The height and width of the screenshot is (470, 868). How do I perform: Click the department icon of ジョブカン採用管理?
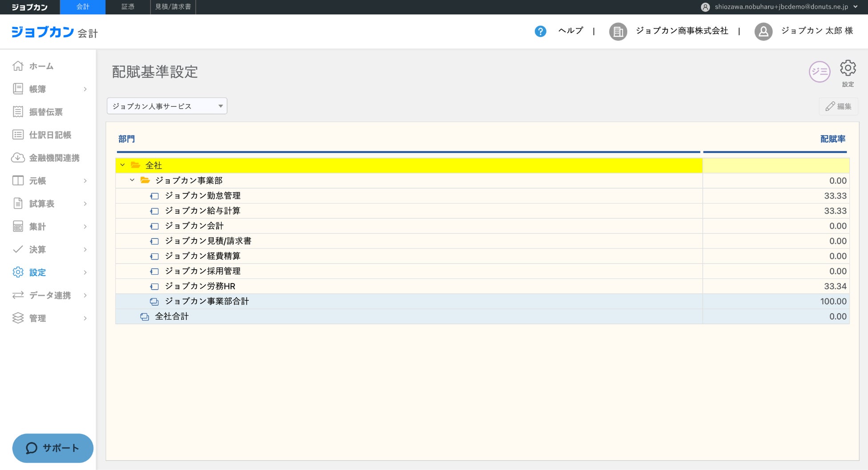(x=154, y=271)
